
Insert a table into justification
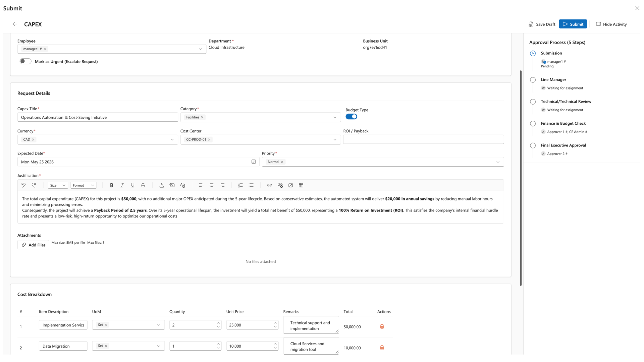pos(301,185)
